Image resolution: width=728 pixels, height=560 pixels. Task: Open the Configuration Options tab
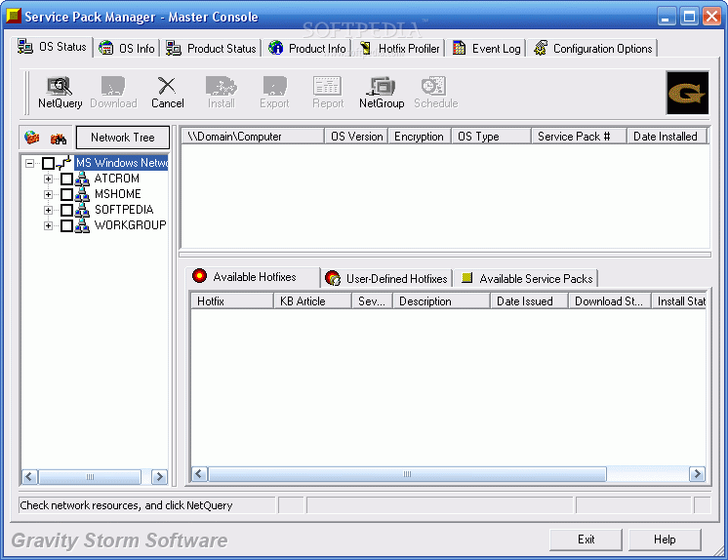point(592,48)
